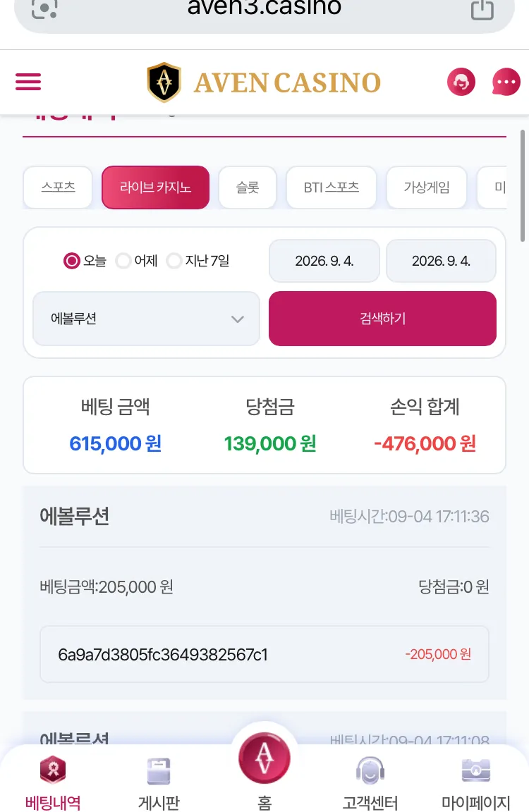Click the 검색하기 search button
The width and height of the screenshot is (529, 812).
[382, 319]
